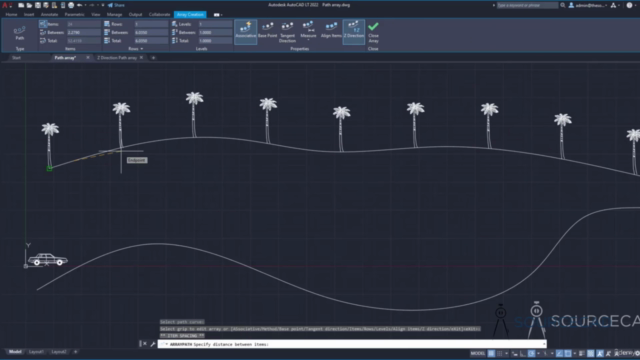
Task: Click the Share button
Action: point(116,5)
